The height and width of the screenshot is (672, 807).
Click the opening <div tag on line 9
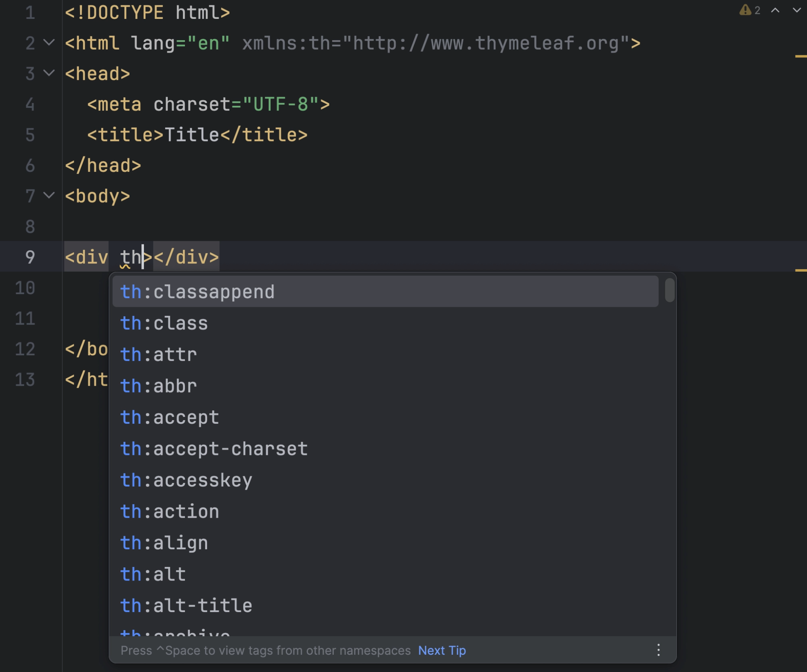click(x=87, y=257)
